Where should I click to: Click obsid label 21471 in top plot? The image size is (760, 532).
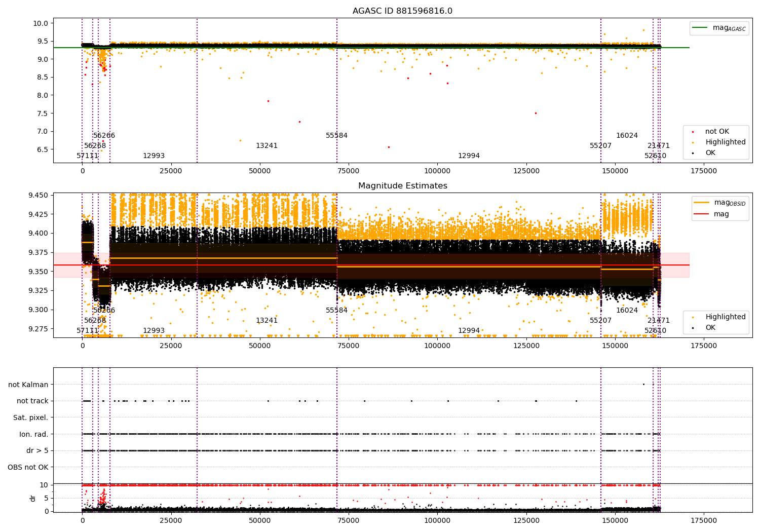click(659, 146)
